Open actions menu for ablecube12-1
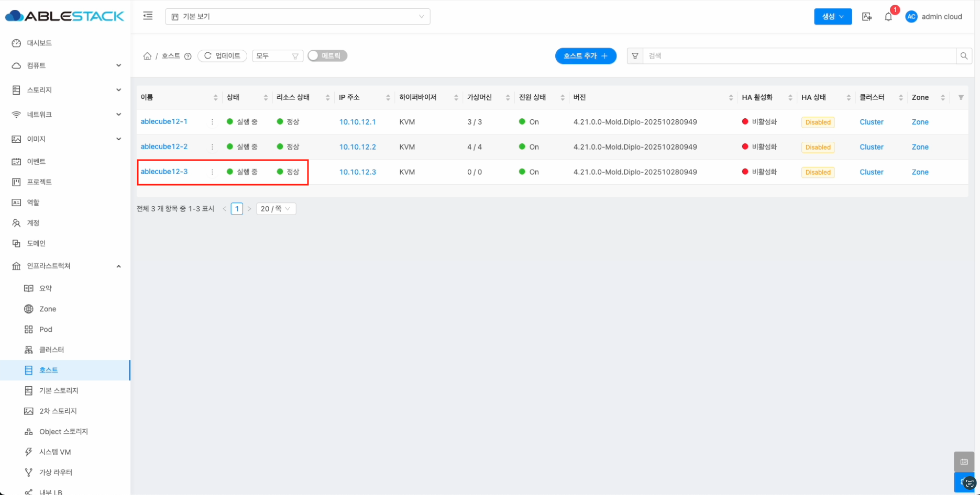This screenshot has width=980, height=495. 212,122
